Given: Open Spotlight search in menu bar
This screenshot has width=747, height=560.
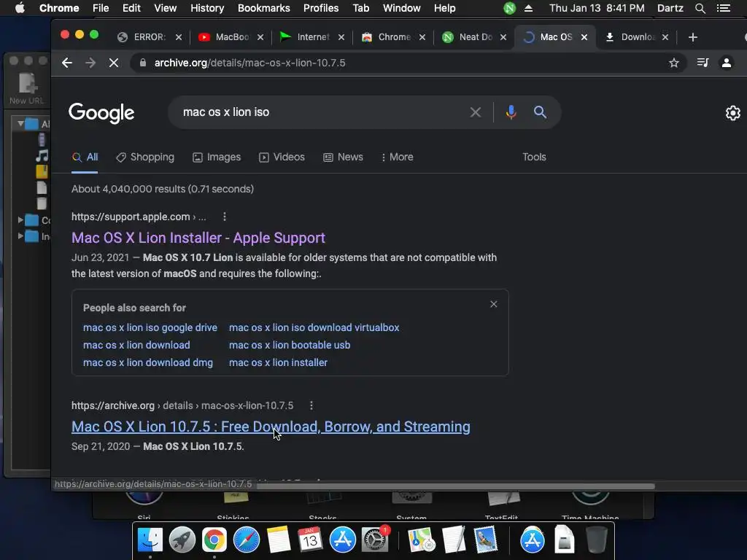Looking at the screenshot, I should 700,8.
